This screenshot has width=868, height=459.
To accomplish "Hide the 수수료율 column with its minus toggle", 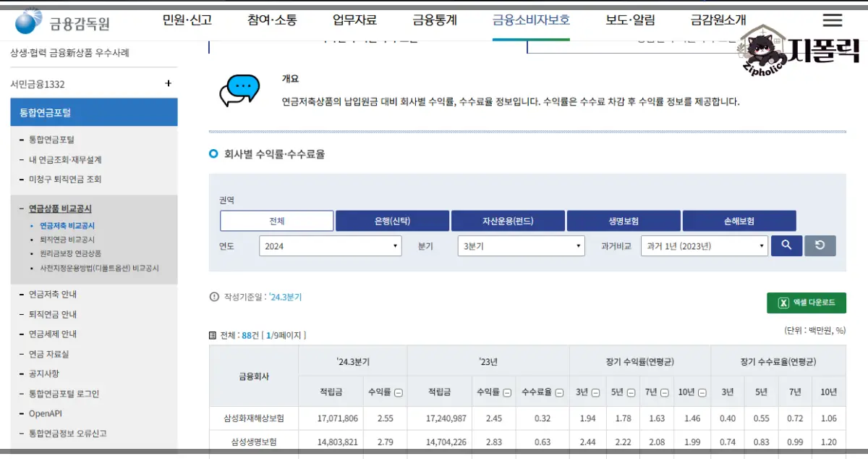I will pos(559,392).
